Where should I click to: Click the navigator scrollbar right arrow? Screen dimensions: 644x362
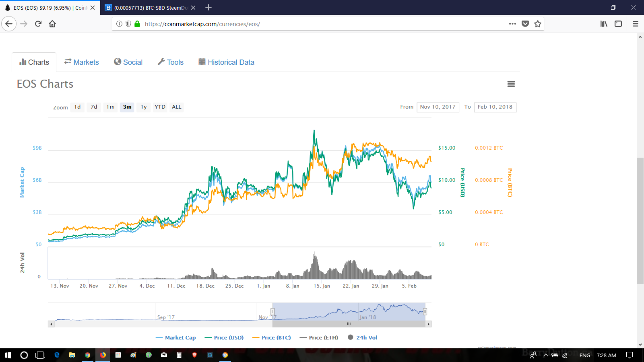428,324
